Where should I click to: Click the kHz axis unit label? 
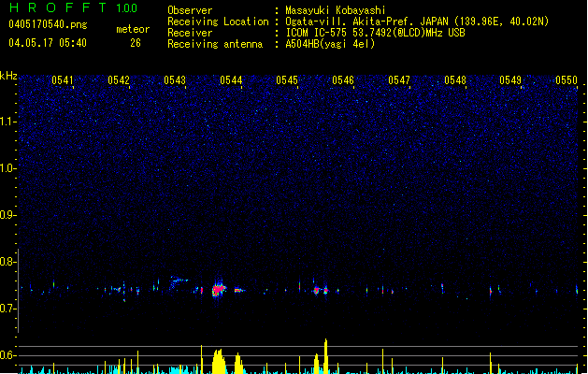[8, 76]
